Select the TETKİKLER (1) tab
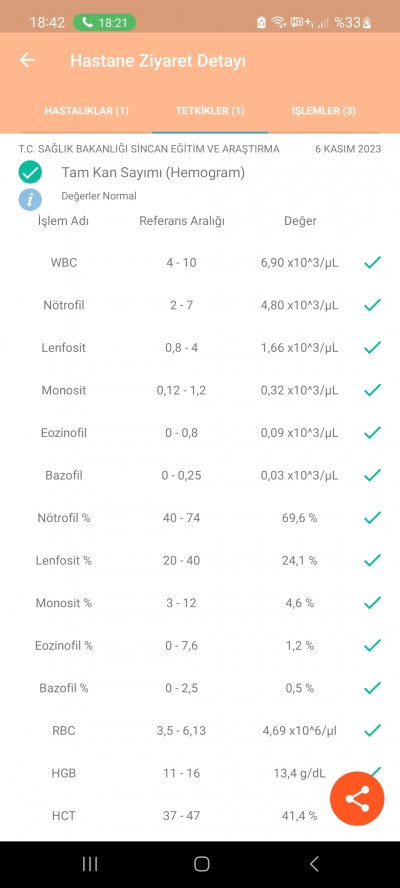Image resolution: width=400 pixels, height=888 pixels. (210, 110)
